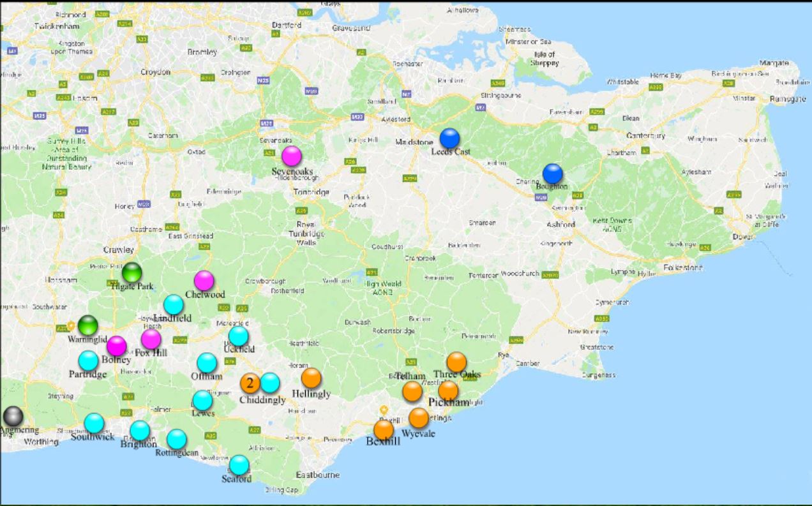This screenshot has height=506, width=812.
Task: Select the Croydon label
Action: (156, 72)
